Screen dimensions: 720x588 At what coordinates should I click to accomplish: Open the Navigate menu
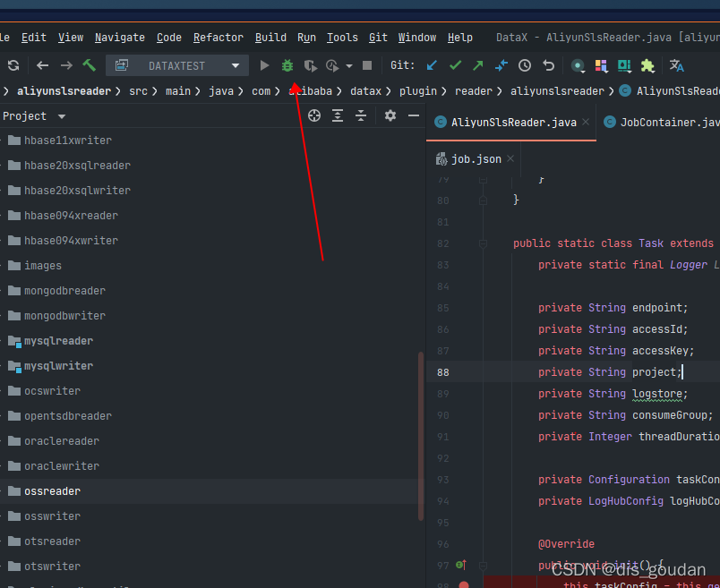click(120, 38)
